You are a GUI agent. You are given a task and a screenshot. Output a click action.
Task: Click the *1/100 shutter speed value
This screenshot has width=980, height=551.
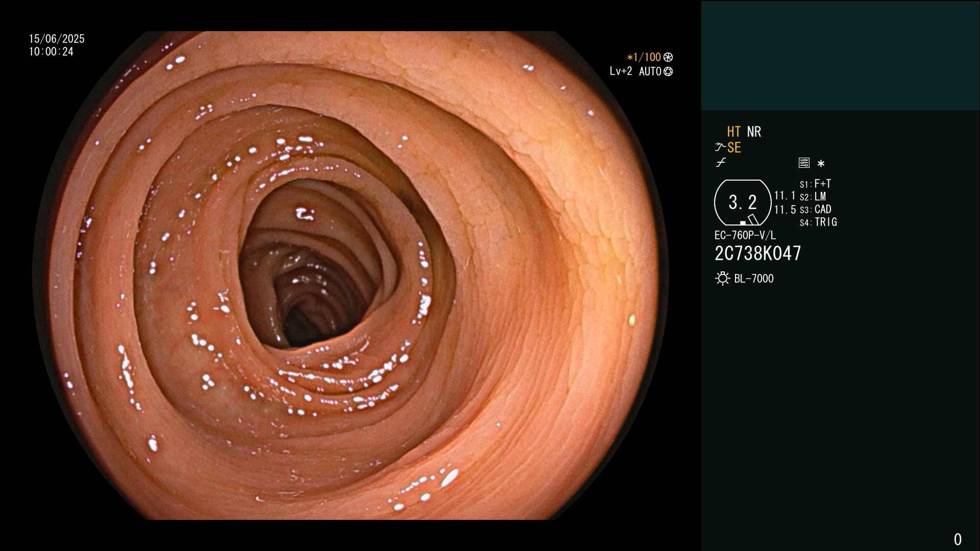tap(644, 57)
